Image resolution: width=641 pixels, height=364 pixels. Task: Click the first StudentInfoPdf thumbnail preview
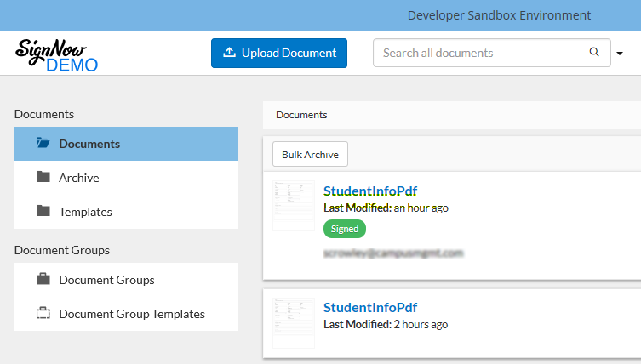293,205
